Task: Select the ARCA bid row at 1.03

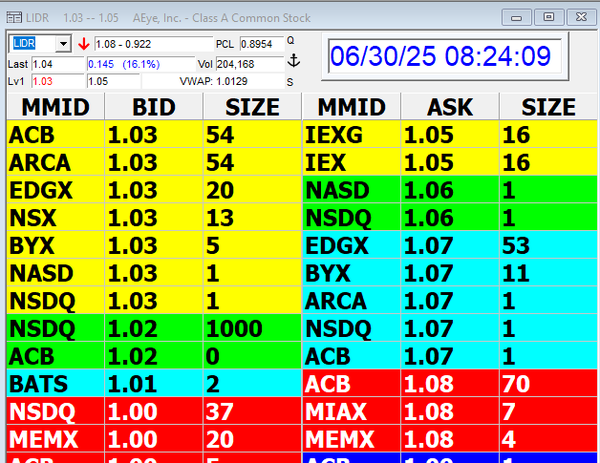Action: 152,162
